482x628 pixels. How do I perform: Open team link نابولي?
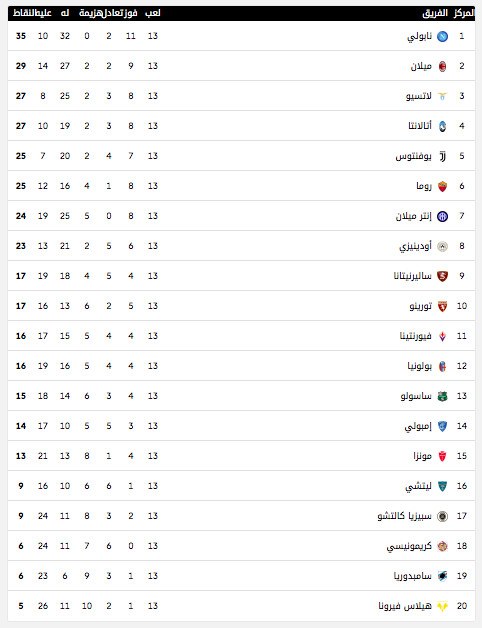tap(419, 36)
